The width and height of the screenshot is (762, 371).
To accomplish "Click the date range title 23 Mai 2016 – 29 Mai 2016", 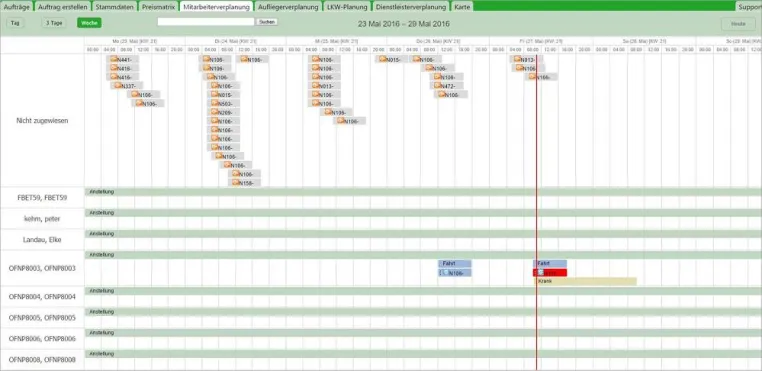I will pyautogui.click(x=404, y=24).
